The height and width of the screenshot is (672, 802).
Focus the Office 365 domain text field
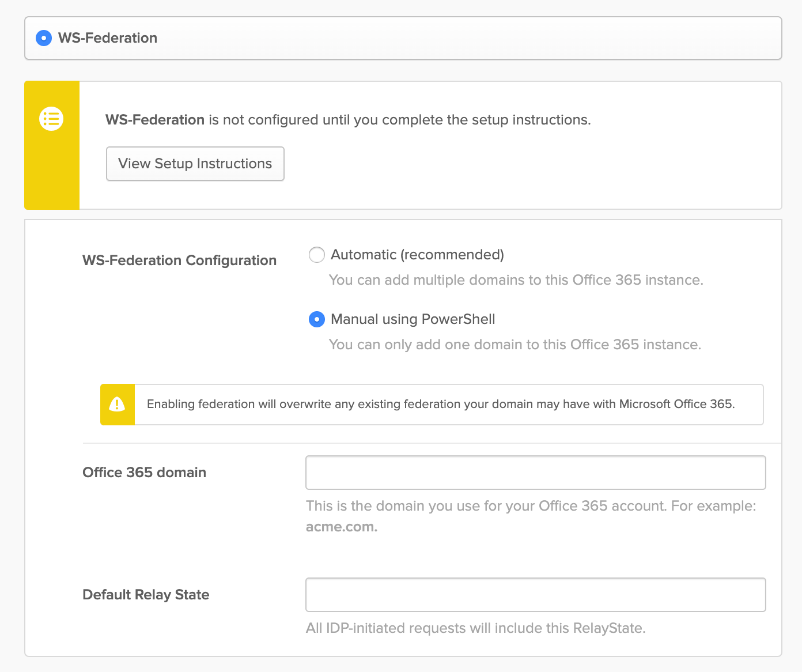[x=535, y=473]
